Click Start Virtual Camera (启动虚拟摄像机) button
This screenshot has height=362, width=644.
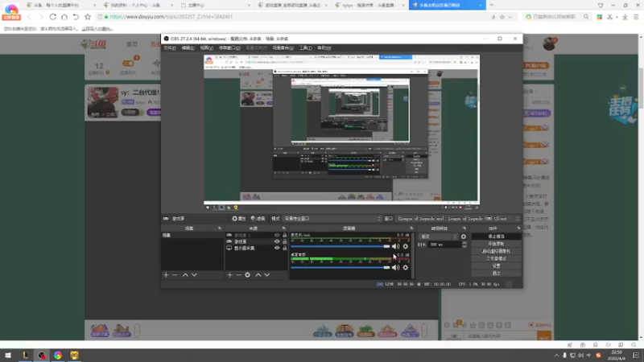click(x=496, y=251)
